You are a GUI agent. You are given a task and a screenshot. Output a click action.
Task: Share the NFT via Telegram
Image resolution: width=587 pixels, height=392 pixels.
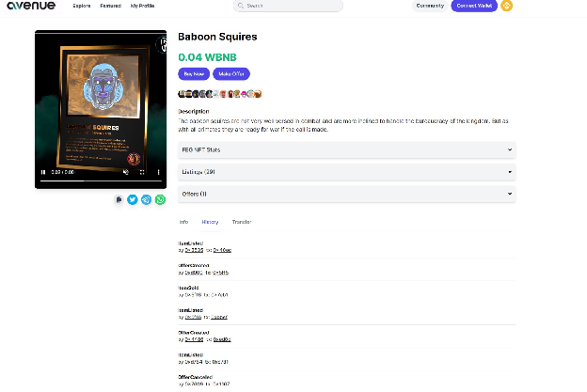click(146, 199)
